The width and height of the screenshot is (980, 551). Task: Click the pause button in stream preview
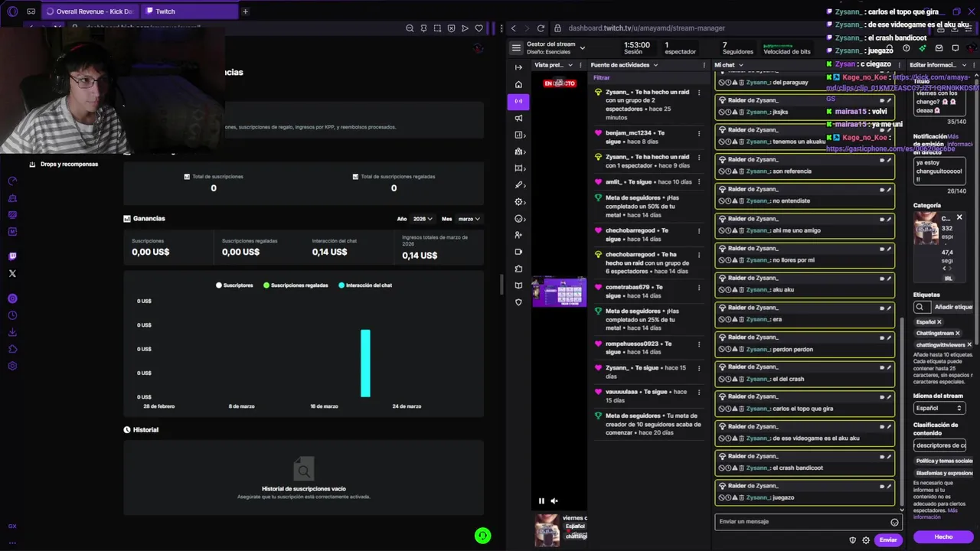click(x=541, y=501)
